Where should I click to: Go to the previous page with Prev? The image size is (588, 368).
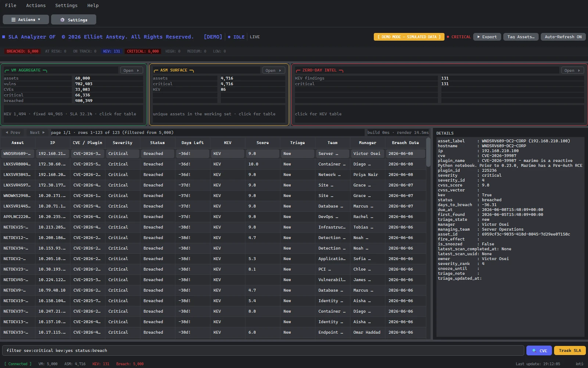tap(13, 132)
